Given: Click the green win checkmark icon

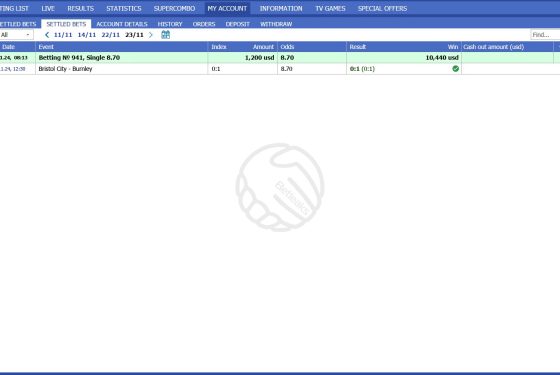Looking at the screenshot, I should [455, 69].
